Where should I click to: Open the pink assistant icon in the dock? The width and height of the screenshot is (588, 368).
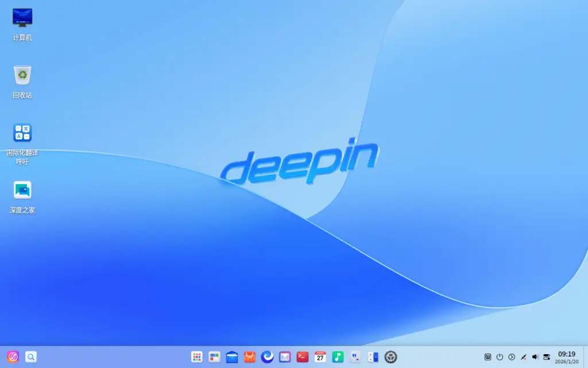[x=13, y=356]
